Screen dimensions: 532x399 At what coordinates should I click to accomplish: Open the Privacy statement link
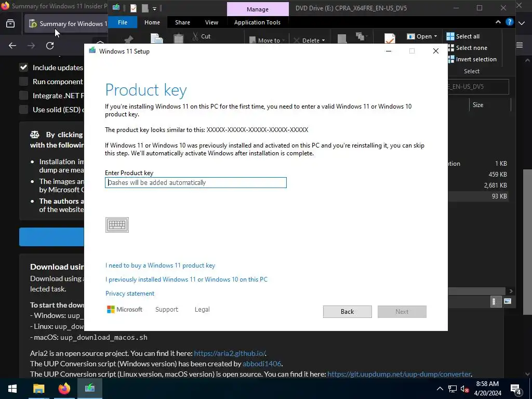(x=129, y=294)
